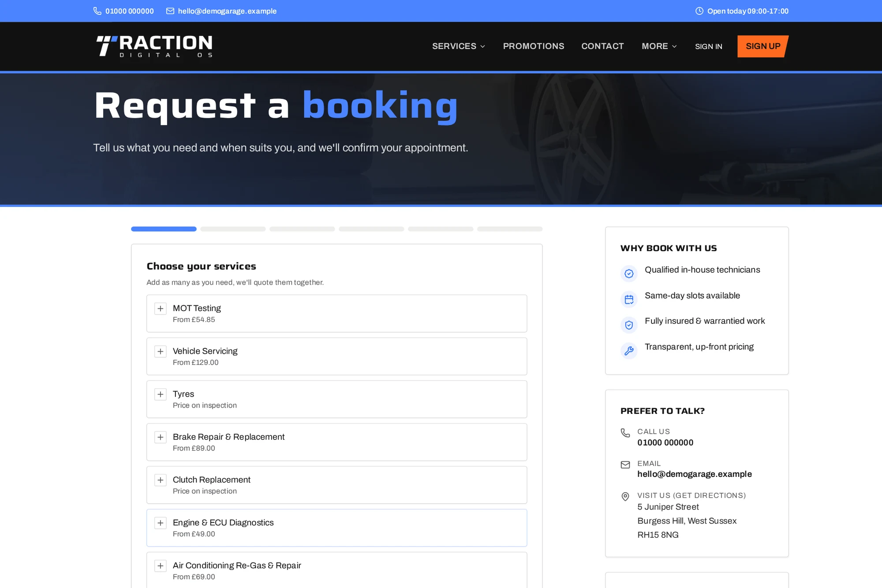Click the last progress step segment
Screen dimensions: 882x588
coord(510,229)
